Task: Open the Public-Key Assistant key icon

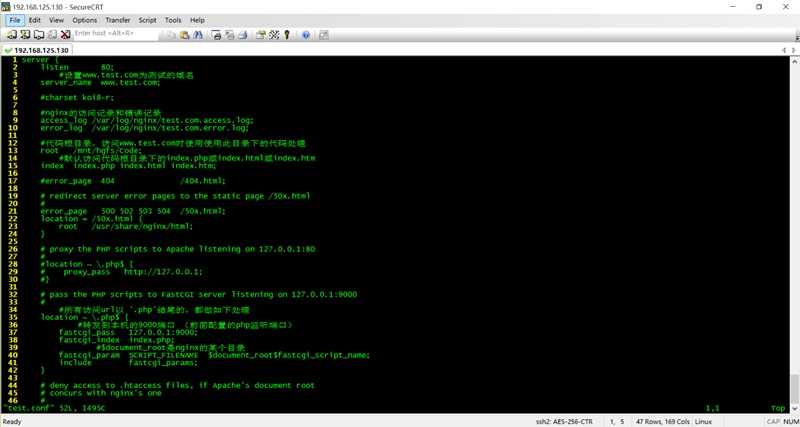Action: pyautogui.click(x=287, y=35)
